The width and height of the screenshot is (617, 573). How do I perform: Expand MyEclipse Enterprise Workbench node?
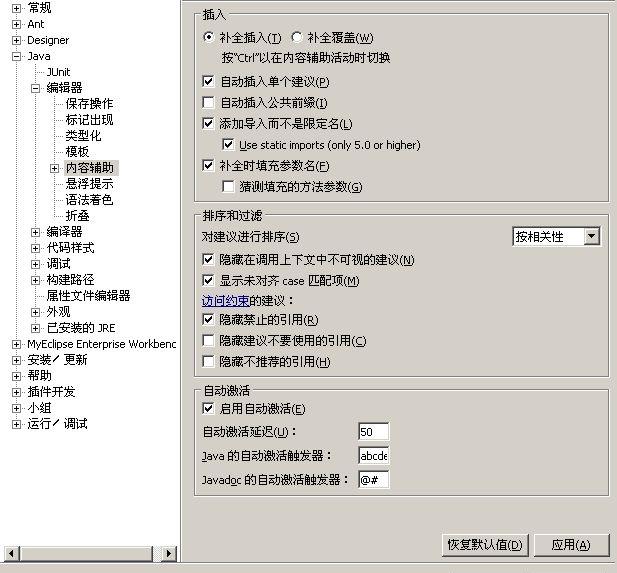(16, 344)
